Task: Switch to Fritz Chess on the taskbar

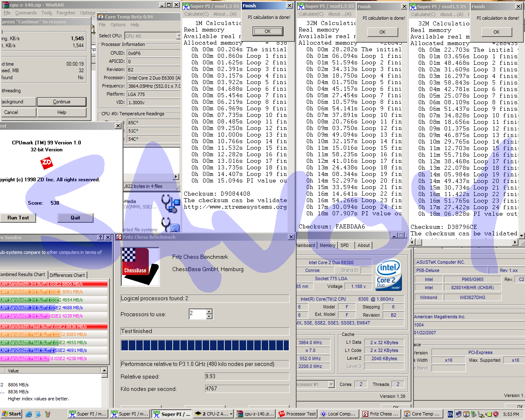Action: point(381,414)
